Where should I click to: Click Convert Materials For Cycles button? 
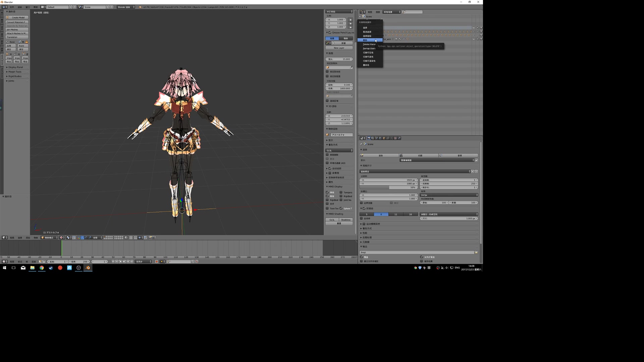(x=17, y=22)
